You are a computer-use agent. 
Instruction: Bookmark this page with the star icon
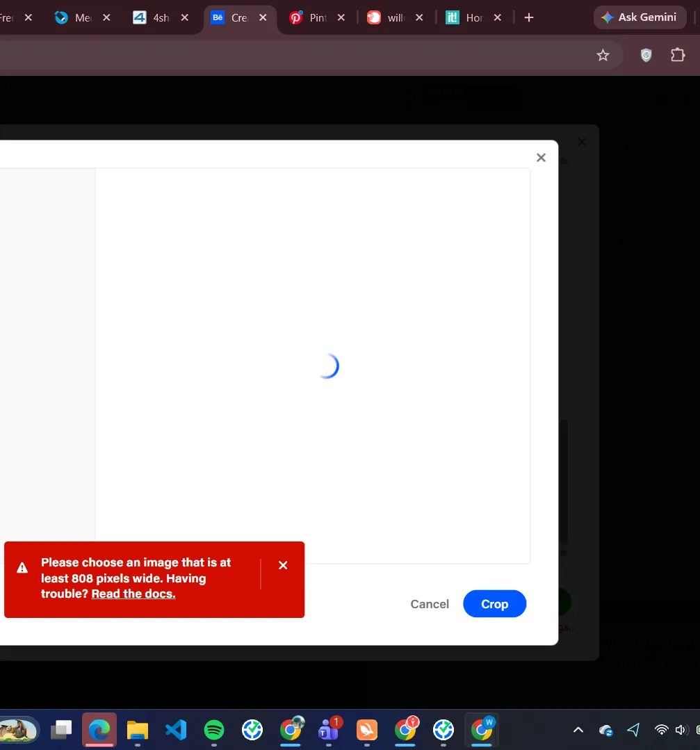point(603,56)
